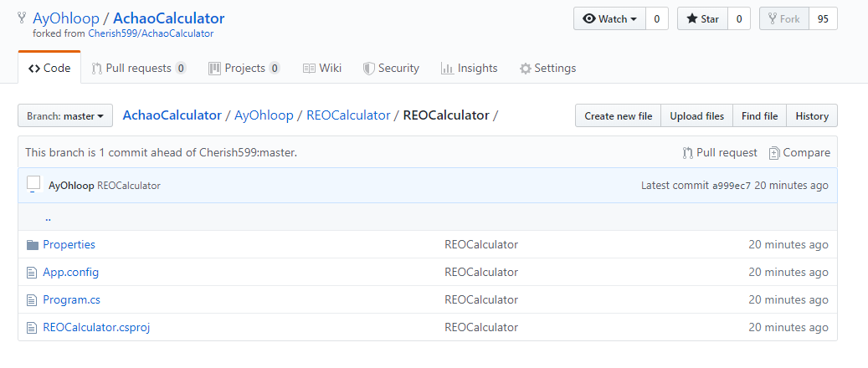This screenshot has width=868, height=368.
Task: Click the App.config file icon
Action: point(32,273)
